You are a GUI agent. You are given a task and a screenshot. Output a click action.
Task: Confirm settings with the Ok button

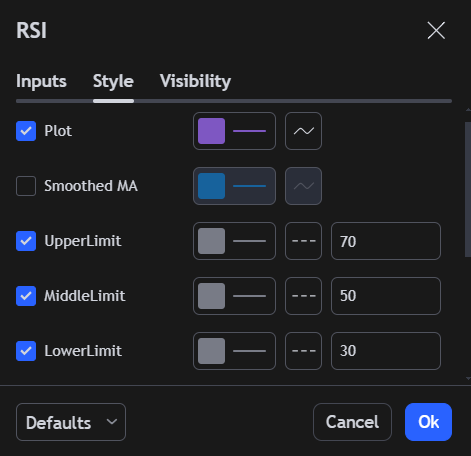[428, 422]
